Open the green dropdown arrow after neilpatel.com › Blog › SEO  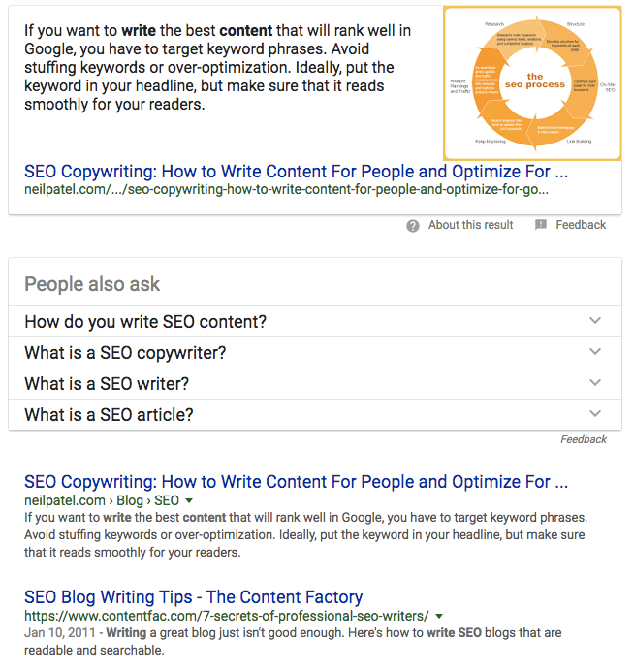pos(189,501)
